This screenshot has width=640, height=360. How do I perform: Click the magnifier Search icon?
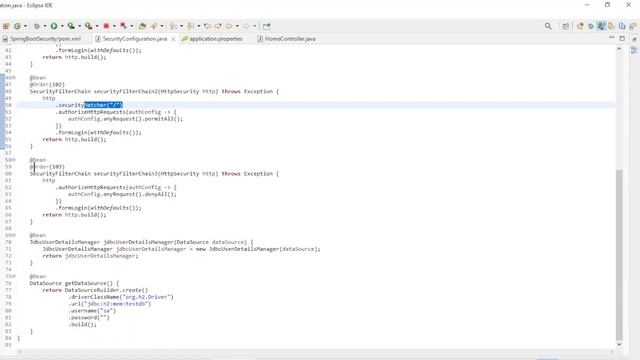pyautogui.click(x=548, y=26)
